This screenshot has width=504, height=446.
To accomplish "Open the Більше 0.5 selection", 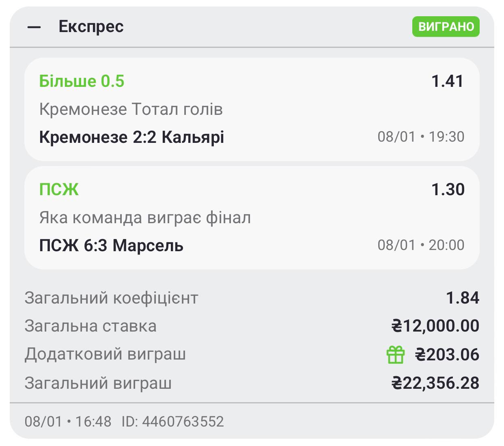I will (82, 81).
